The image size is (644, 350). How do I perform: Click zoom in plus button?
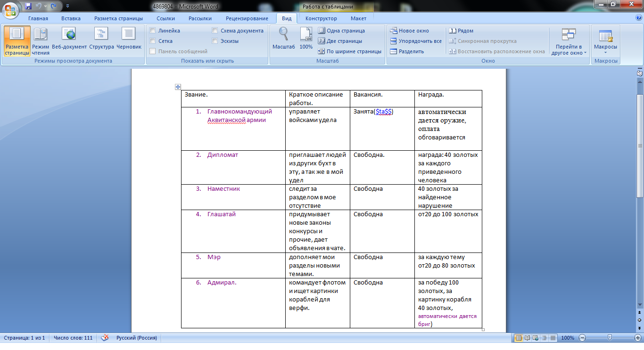(638, 338)
